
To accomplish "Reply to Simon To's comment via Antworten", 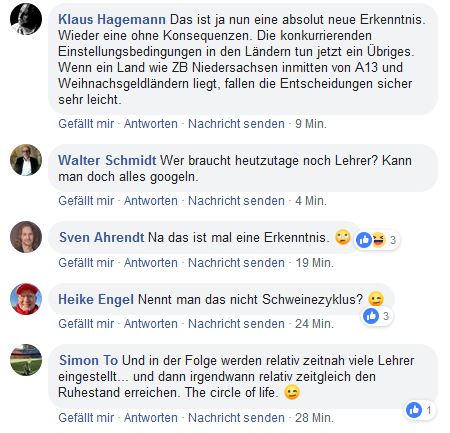I will [x=151, y=418].
